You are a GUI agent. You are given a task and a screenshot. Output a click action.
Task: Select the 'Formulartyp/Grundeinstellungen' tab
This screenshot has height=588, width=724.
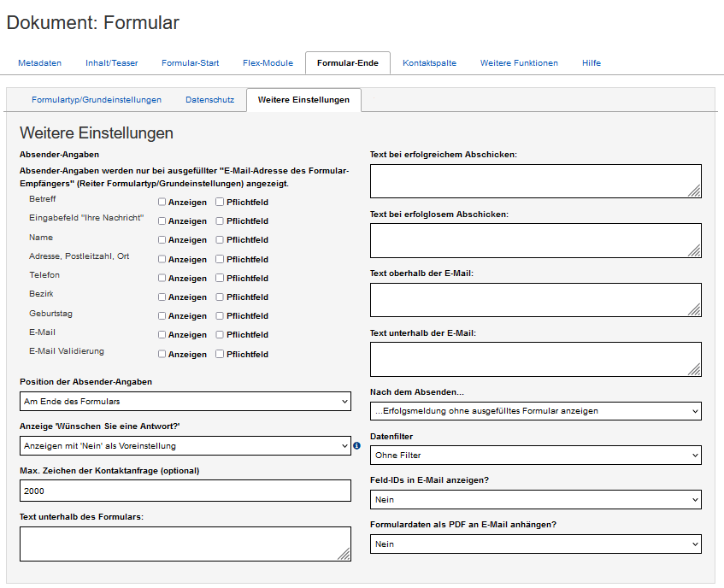[x=98, y=100]
